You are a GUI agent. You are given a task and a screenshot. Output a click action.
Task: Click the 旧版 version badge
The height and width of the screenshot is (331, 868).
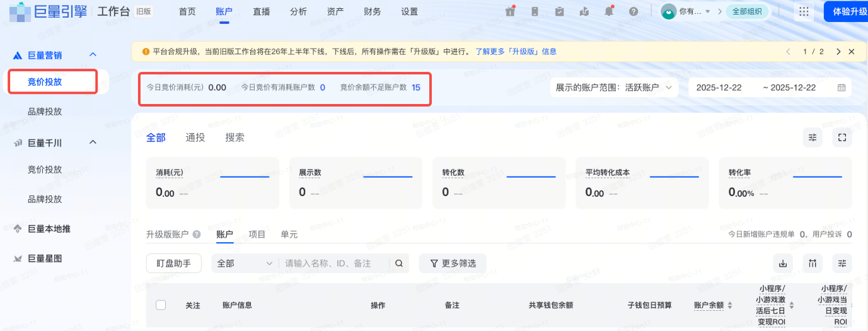pyautogui.click(x=144, y=11)
